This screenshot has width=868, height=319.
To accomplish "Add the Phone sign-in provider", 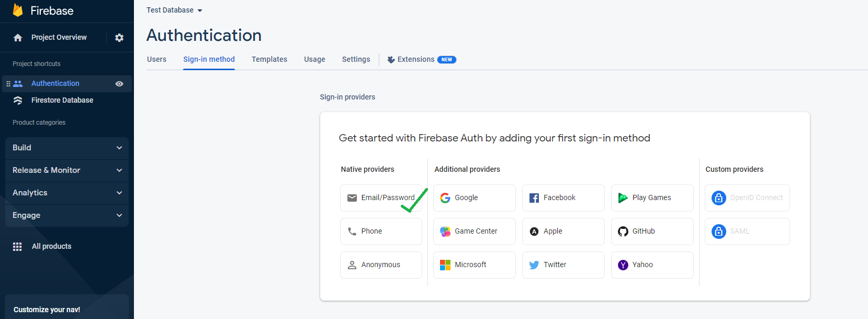I will pos(381,232).
